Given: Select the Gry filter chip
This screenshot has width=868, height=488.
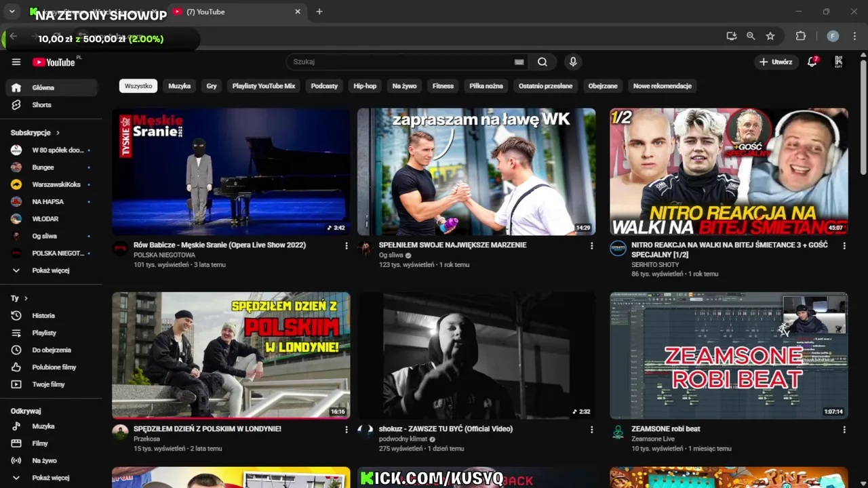Looking at the screenshot, I should (212, 86).
